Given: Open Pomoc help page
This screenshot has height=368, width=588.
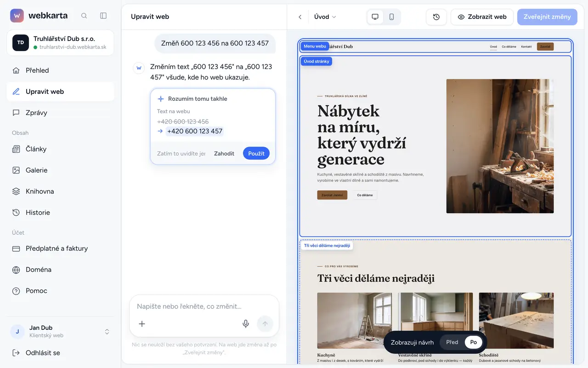Looking at the screenshot, I should [60, 291].
